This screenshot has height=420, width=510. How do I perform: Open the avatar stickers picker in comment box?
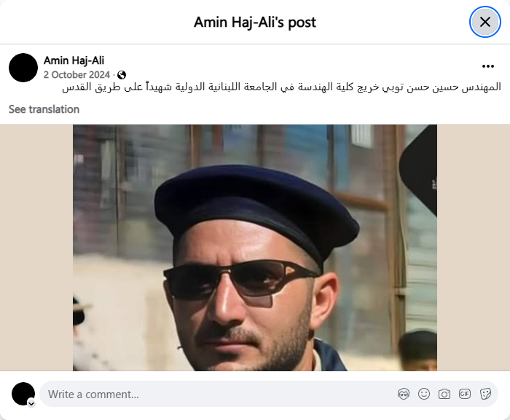coord(404,394)
